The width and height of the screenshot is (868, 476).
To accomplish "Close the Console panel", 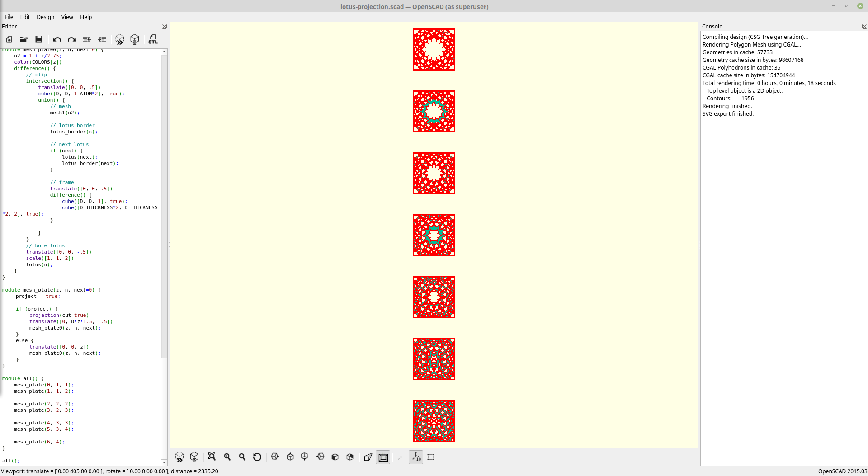I will (x=865, y=26).
